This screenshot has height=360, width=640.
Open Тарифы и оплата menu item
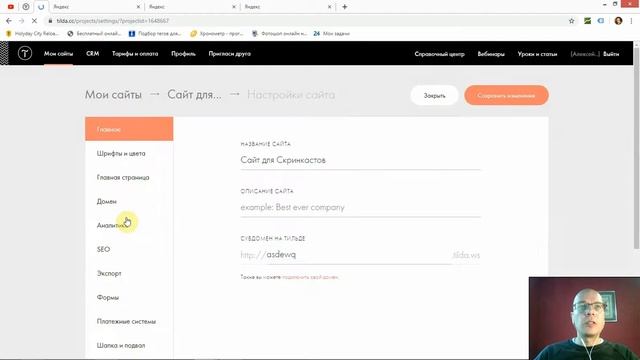tap(135, 53)
